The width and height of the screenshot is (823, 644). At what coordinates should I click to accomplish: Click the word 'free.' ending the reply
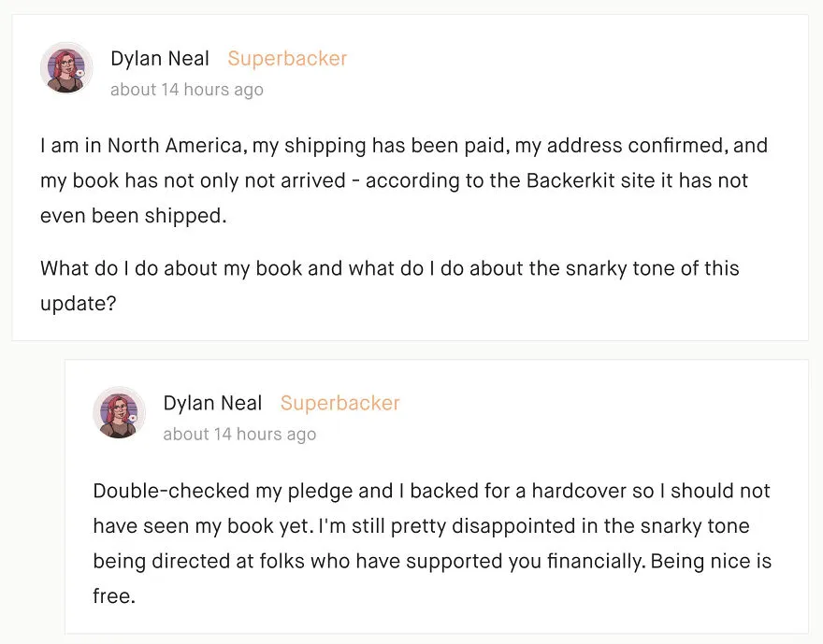tap(114, 596)
